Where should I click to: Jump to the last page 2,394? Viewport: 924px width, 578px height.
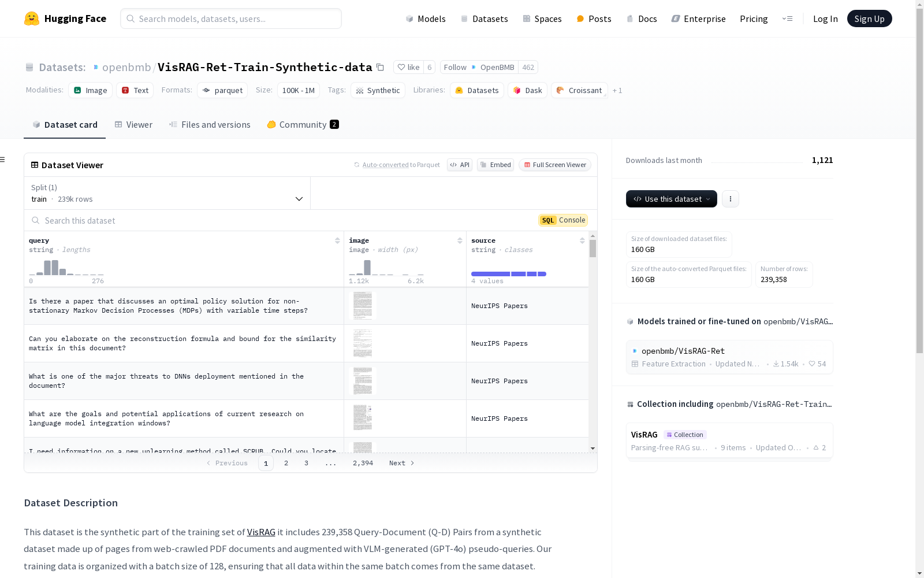pyautogui.click(x=363, y=463)
